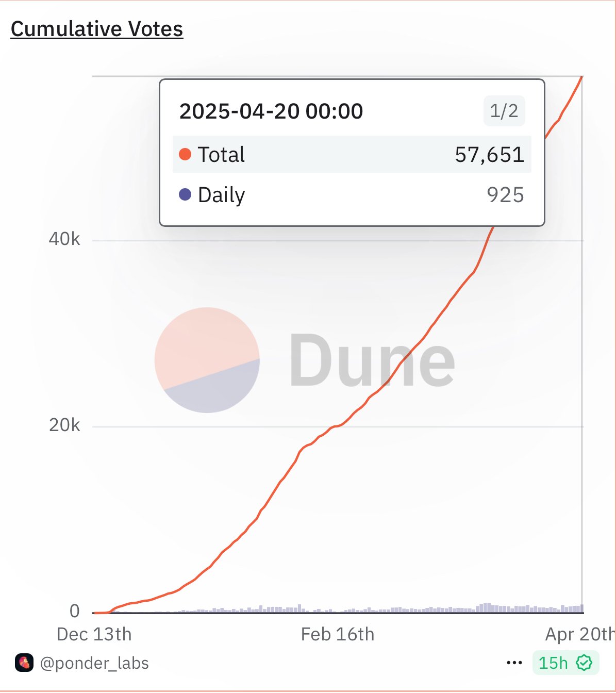Click the 40k y-axis label

click(64, 239)
